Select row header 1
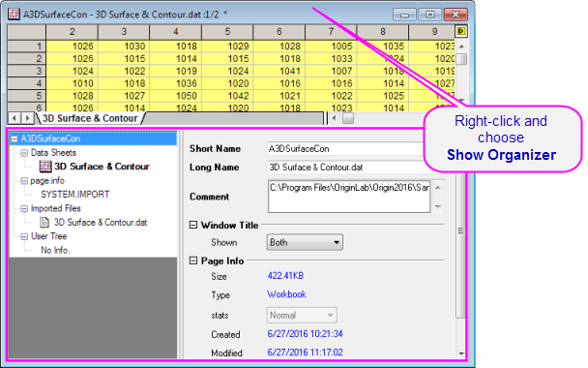Viewport: 588px width, 368px height. [x=27, y=46]
